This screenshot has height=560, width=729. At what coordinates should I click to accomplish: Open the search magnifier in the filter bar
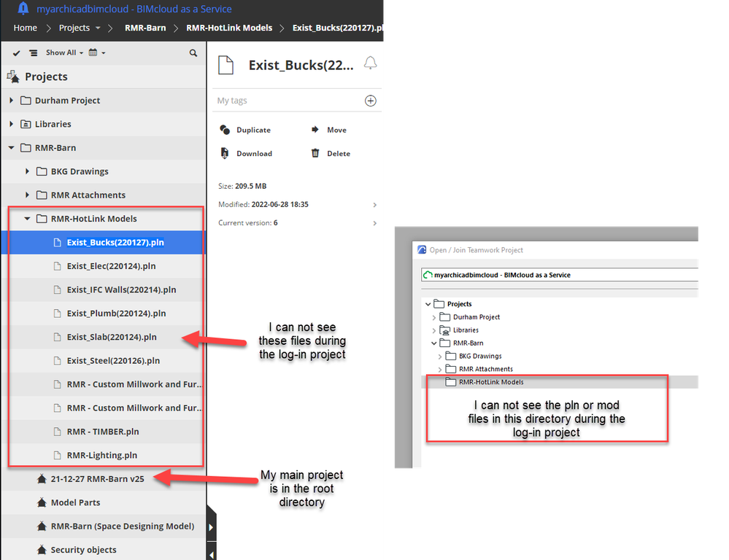point(193,52)
